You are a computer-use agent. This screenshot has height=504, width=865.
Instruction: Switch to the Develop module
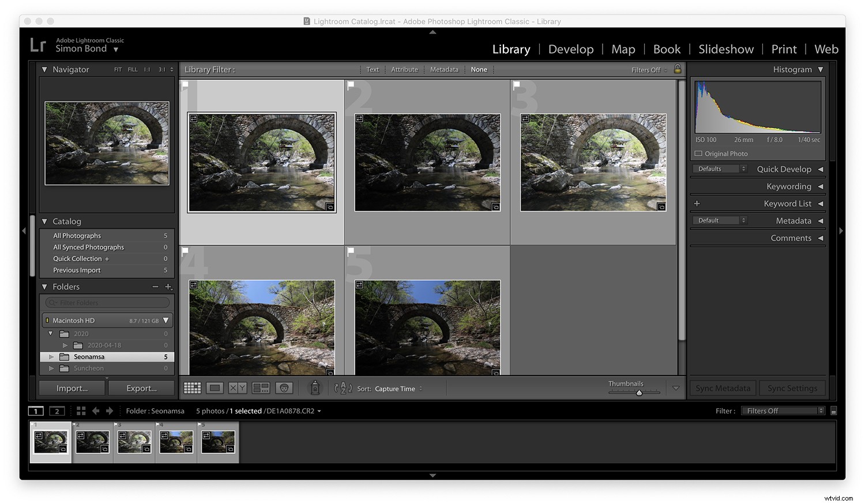571,49
